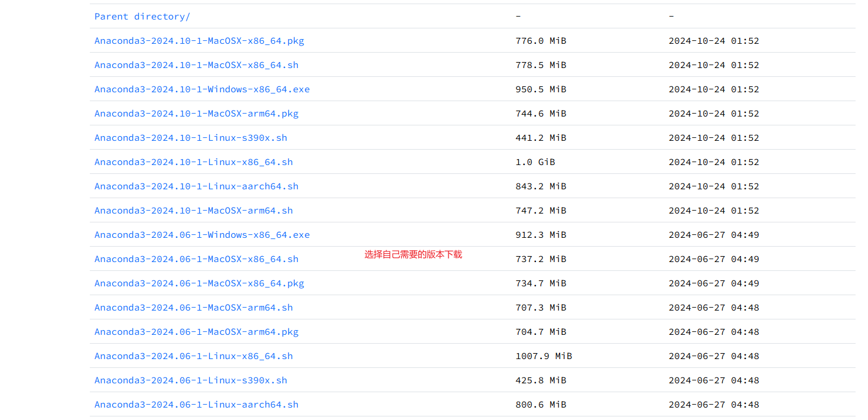Screen dimensions: 868x420
Task: Click the 778.5 MiB size value
Action: click(x=541, y=65)
